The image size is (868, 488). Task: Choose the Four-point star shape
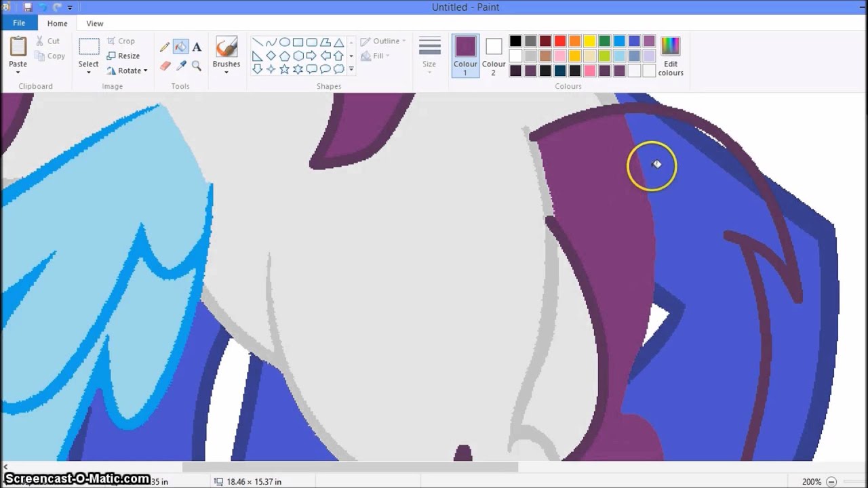tap(271, 69)
